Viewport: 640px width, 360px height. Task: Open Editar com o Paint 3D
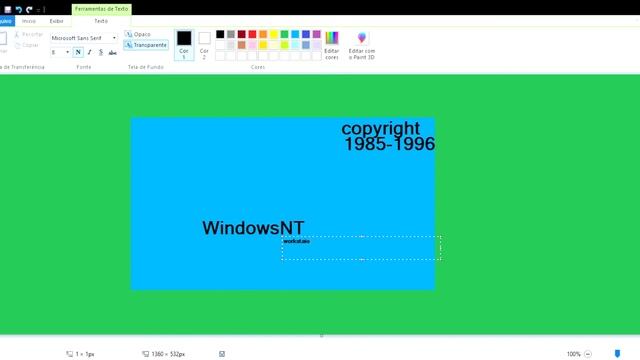click(x=362, y=45)
